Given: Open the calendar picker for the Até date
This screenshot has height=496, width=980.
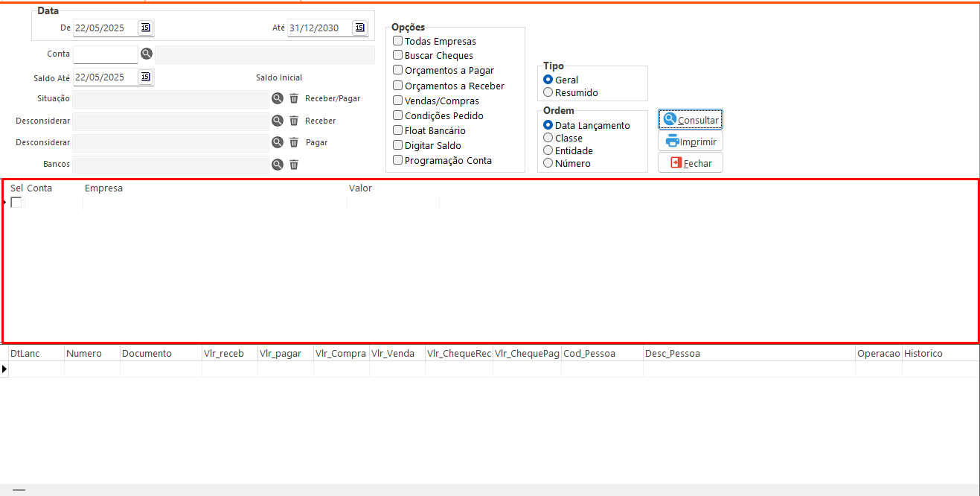Looking at the screenshot, I should (359, 28).
